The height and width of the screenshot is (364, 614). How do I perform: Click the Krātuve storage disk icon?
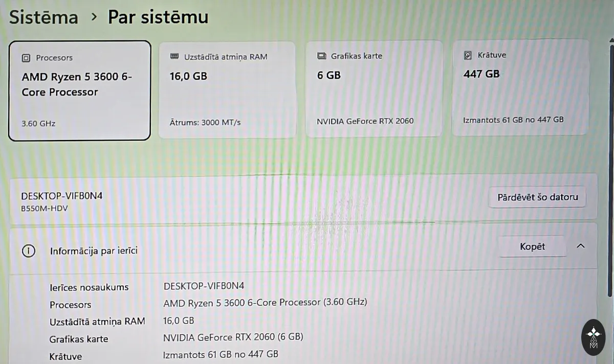coord(468,55)
